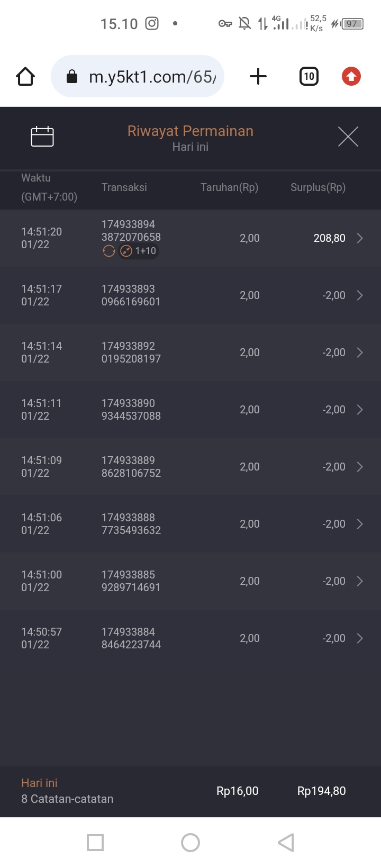Open transaction 174933888 7735493632 entry
This screenshot has height=868, width=381.
(x=131, y=524)
